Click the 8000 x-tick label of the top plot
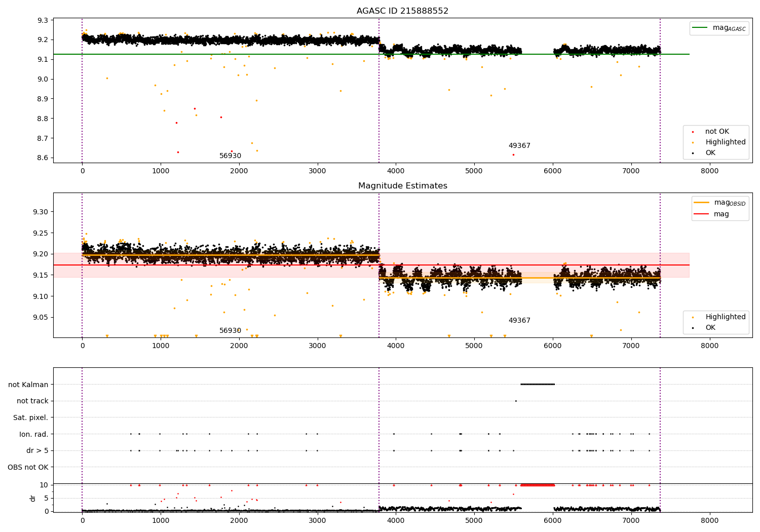 (x=709, y=171)
